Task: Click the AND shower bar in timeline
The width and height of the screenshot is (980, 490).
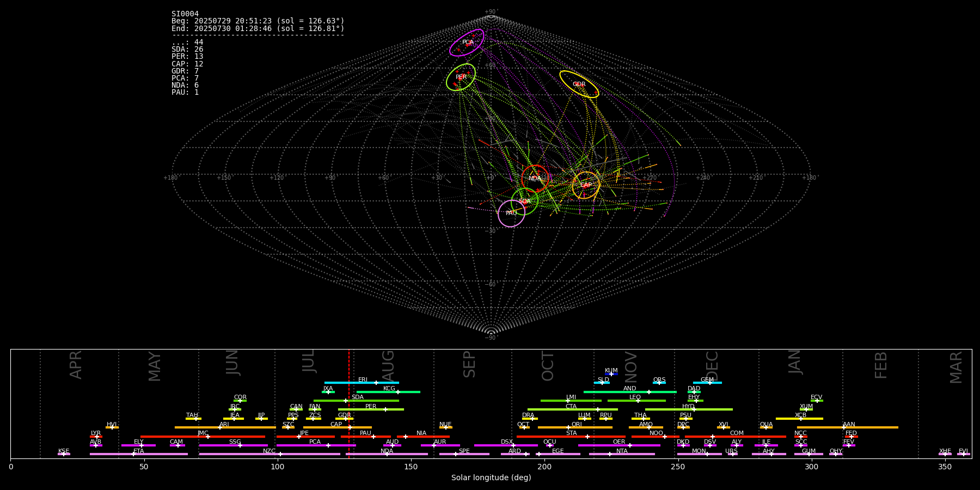Action: click(x=630, y=392)
